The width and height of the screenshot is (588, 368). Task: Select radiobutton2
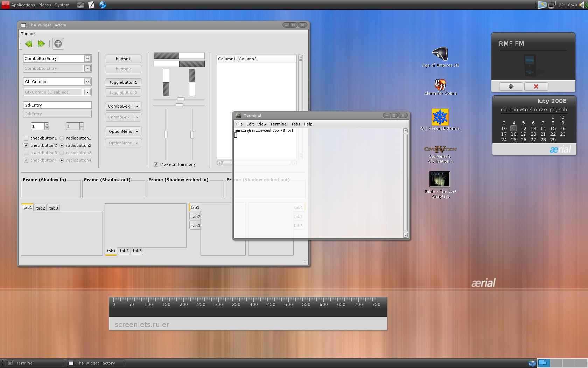coord(62,145)
